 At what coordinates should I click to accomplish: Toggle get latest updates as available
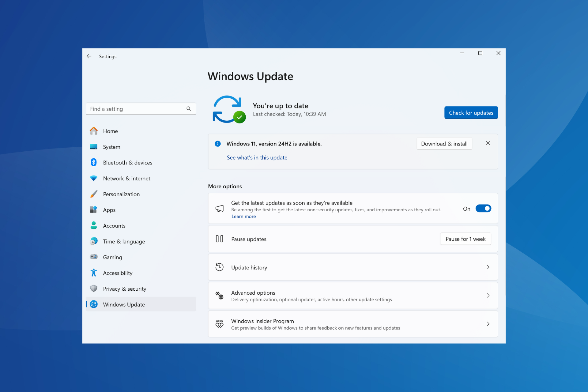483,209
